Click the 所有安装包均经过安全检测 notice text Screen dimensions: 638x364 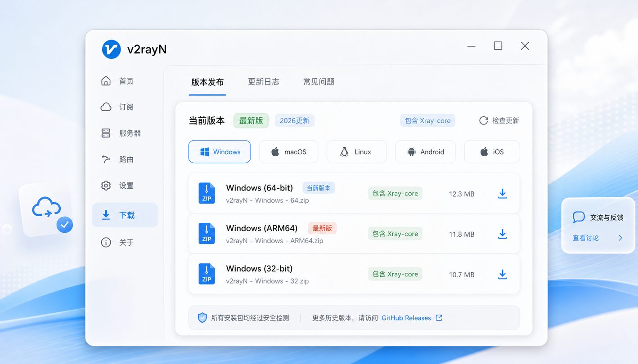(250, 318)
